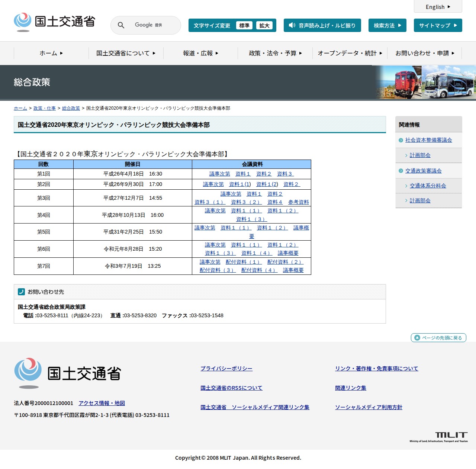This screenshot has height=469, width=476.
Task: Open ソーシャルメディア関連リンク集 footer link
Action: [x=255, y=407]
